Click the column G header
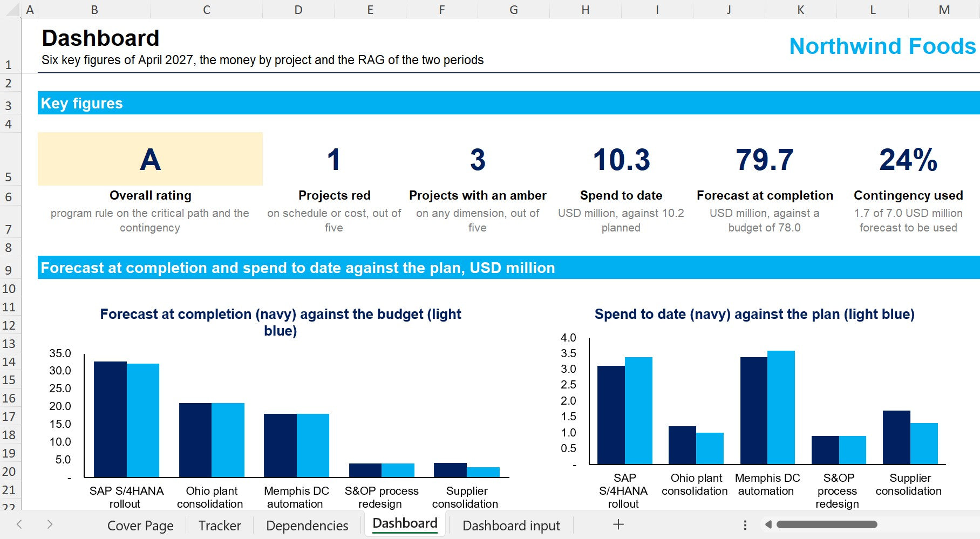 tap(514, 9)
